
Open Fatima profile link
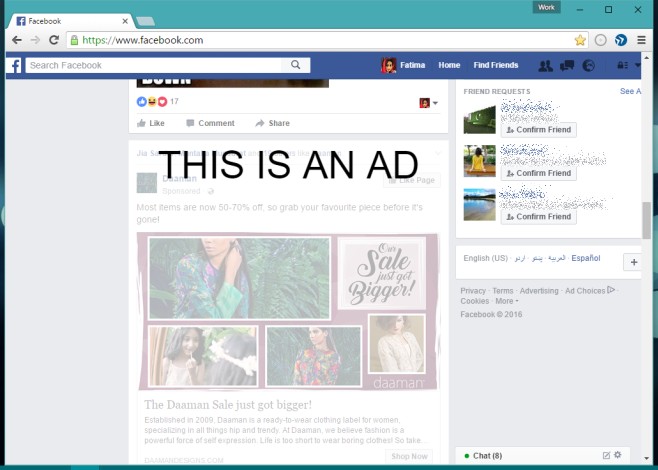412,65
